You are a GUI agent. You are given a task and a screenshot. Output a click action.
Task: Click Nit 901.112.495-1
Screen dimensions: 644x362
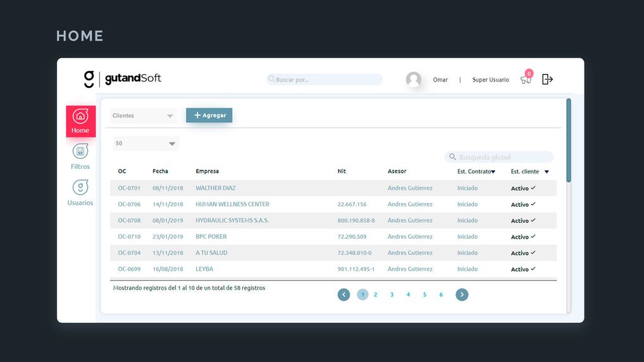tap(356, 269)
